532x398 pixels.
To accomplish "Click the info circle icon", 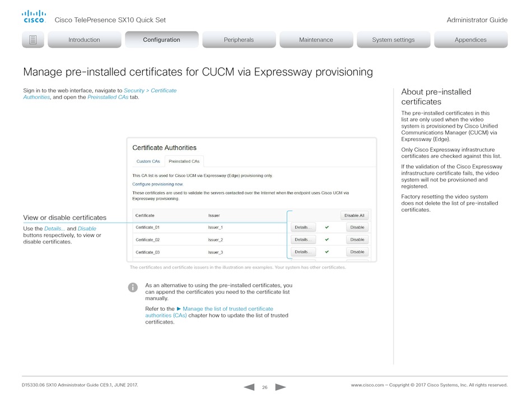I will pyautogui.click(x=133, y=288).
